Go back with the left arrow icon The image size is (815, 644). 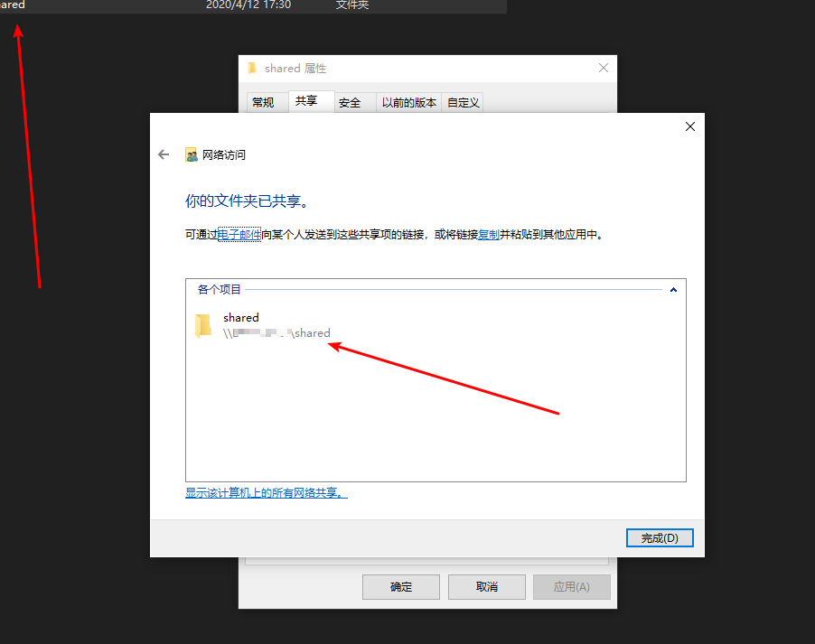[x=164, y=154]
